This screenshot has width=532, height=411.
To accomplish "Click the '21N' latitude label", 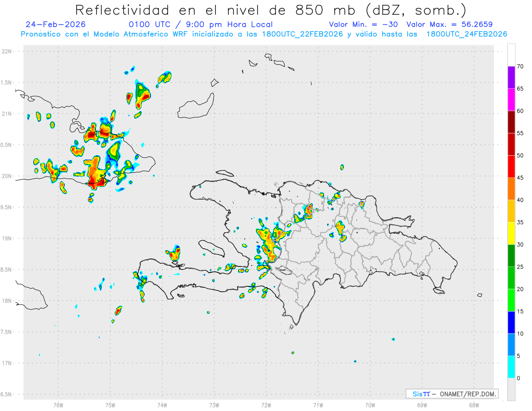I will pyautogui.click(x=7, y=114).
